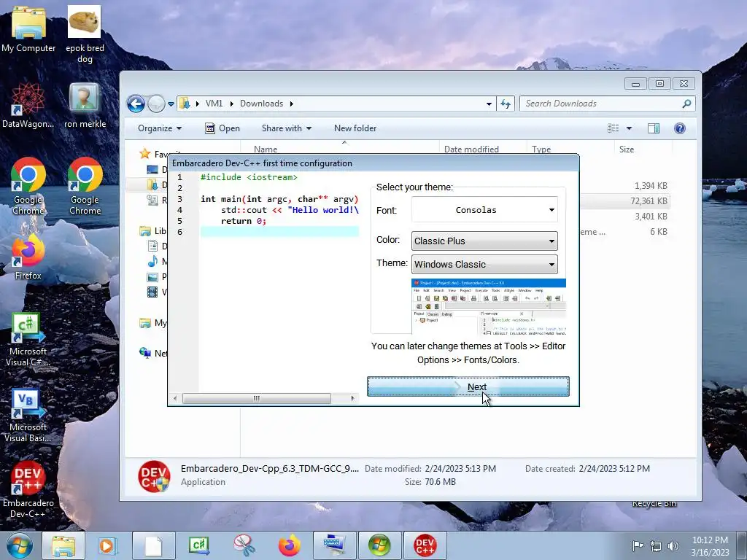Open My Computer desktop icon

pos(28,29)
